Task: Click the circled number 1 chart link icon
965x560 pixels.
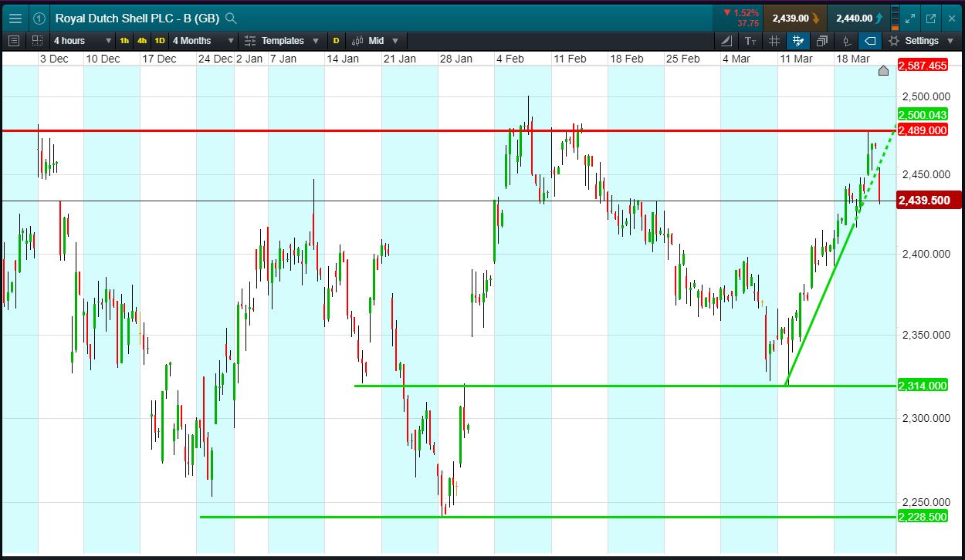Action: (x=39, y=18)
